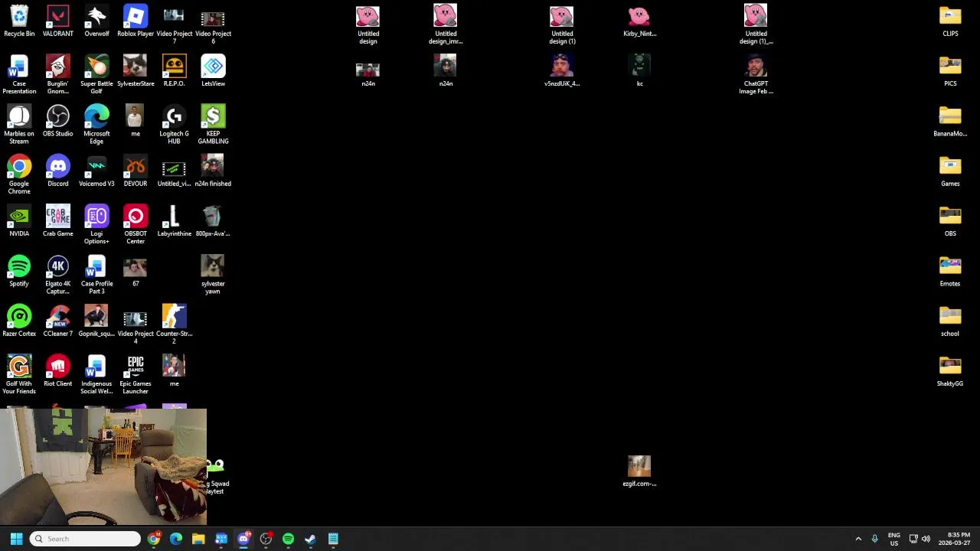Open the CCleaner 7 shortcut
This screenshot has width=980, height=551.
tap(58, 321)
